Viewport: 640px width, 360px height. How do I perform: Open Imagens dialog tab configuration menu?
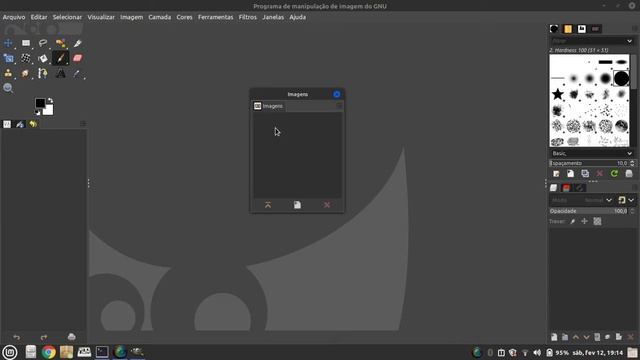coord(339,106)
